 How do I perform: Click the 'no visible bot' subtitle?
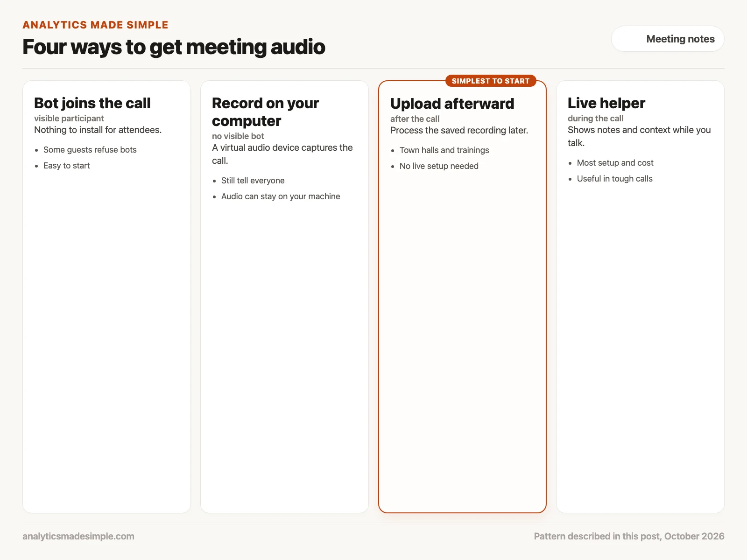(x=238, y=136)
